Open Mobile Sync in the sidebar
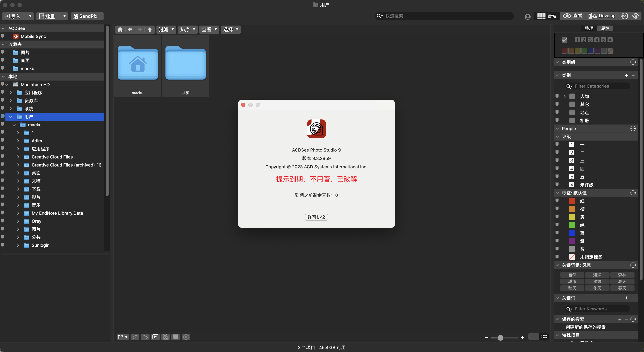This screenshot has height=352, width=644. 33,36
